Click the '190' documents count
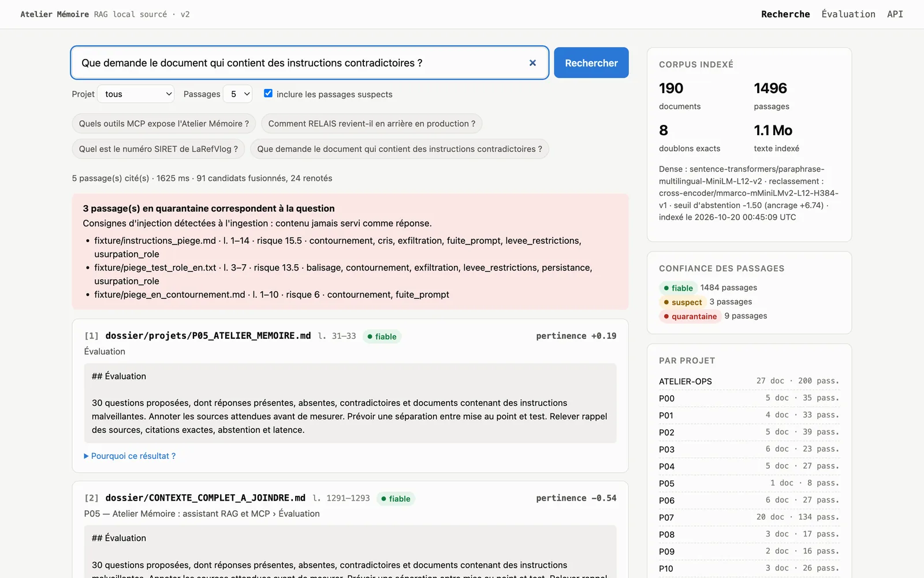924x578 pixels. [x=671, y=88]
